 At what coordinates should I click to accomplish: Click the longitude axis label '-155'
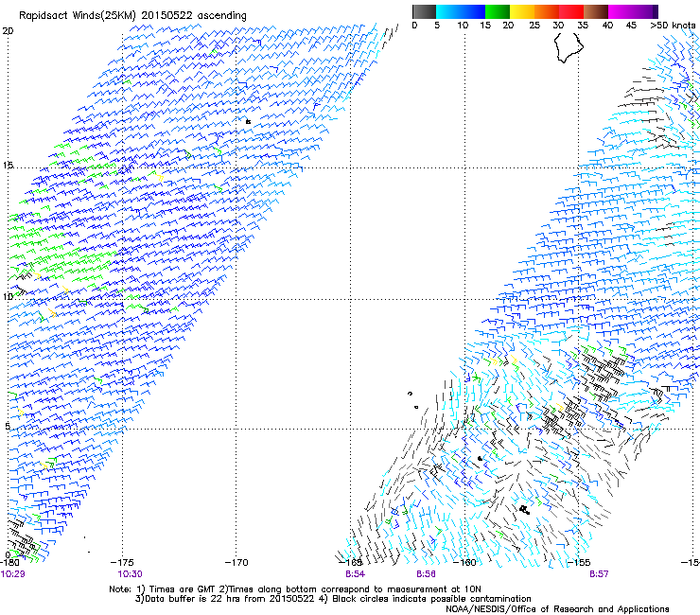[579, 563]
